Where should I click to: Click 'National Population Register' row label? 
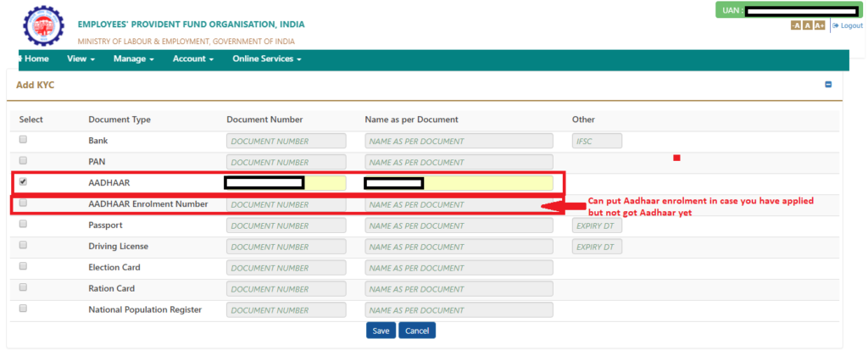click(145, 309)
